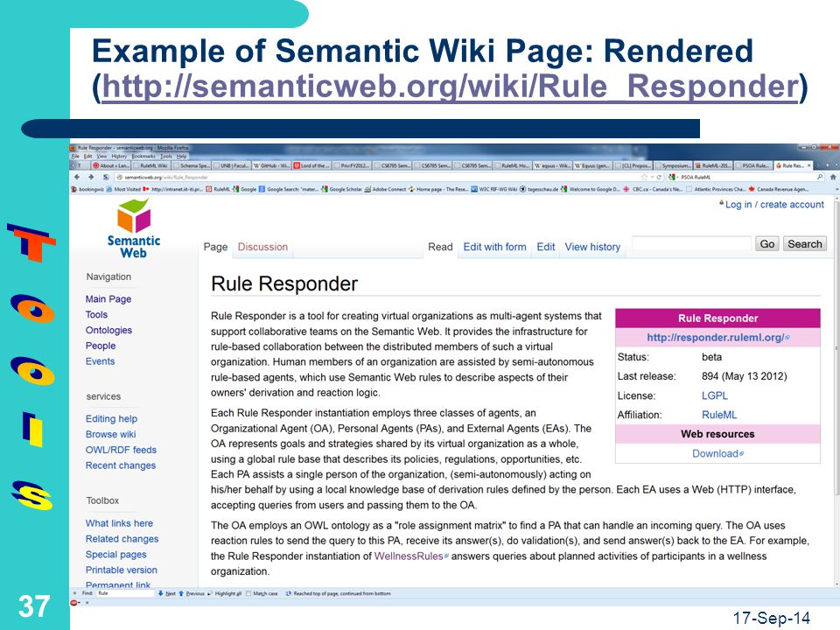Click the wiki search input field
Viewport: 840px width, 630px height.
click(x=691, y=243)
